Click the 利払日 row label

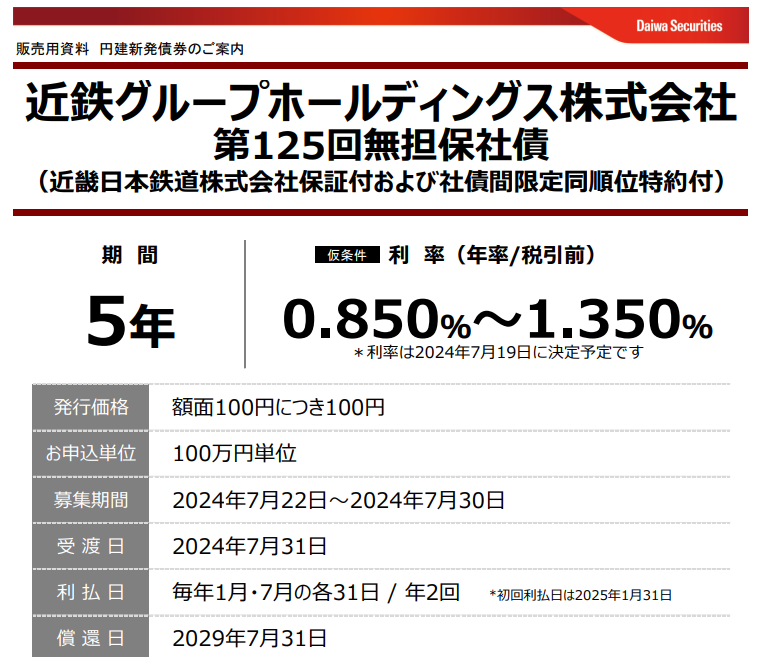click(91, 592)
